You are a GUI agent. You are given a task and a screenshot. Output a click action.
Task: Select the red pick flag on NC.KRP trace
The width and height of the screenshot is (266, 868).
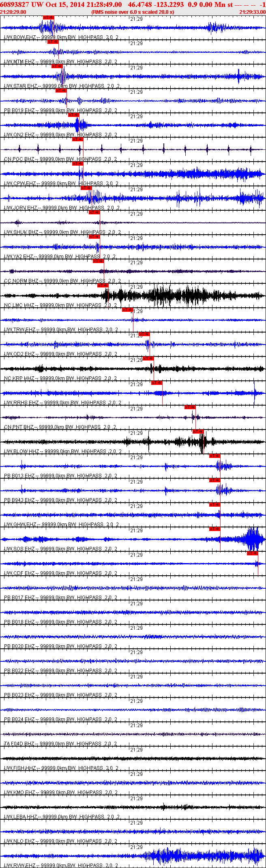coord(148,358)
